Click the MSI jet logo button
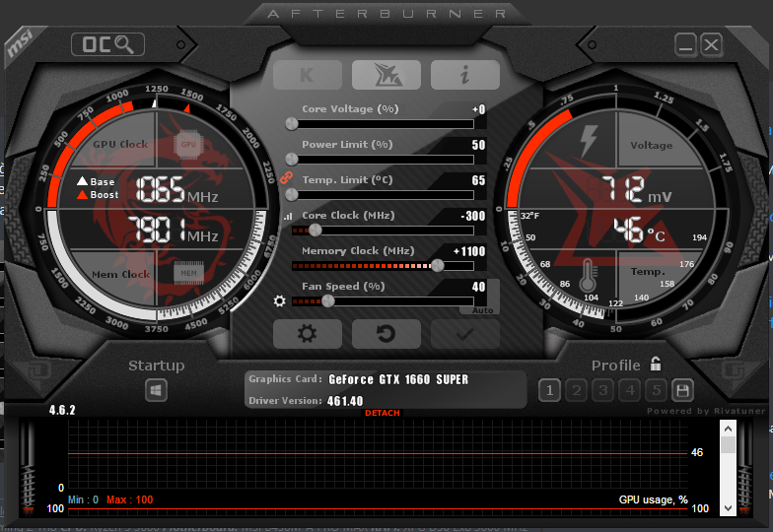The height and width of the screenshot is (532, 773). pyautogui.click(x=386, y=75)
